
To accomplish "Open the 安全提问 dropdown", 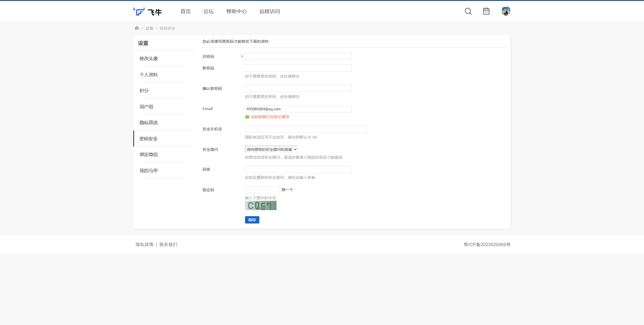I will click(271, 149).
